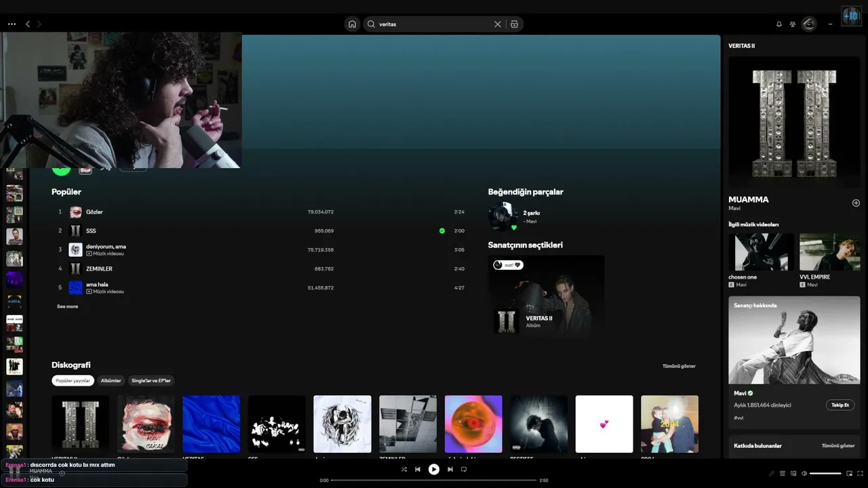The image size is (868, 488).
Task: Select the "Single'lar ve EP'ler" tab
Action: [151, 381]
